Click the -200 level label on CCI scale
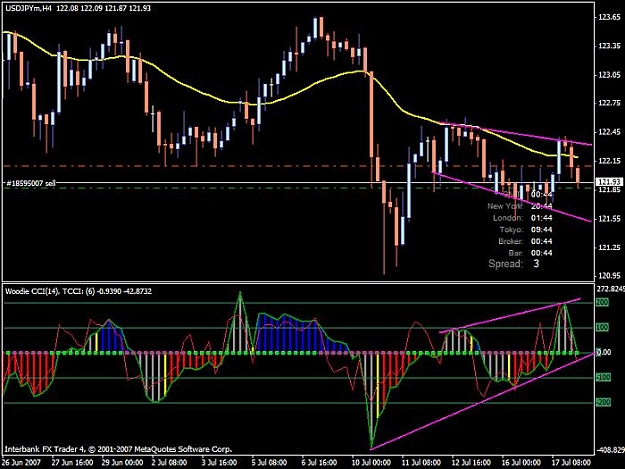 point(603,402)
